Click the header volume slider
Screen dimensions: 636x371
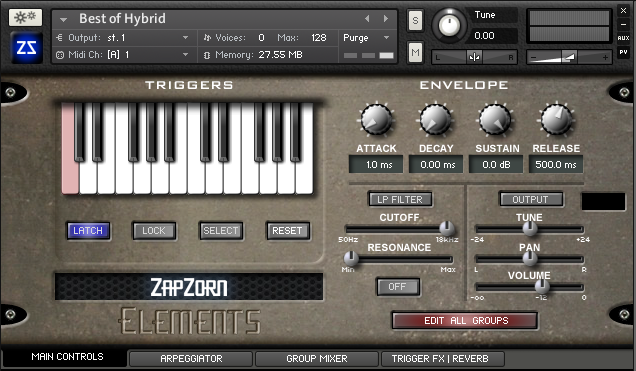tap(569, 57)
